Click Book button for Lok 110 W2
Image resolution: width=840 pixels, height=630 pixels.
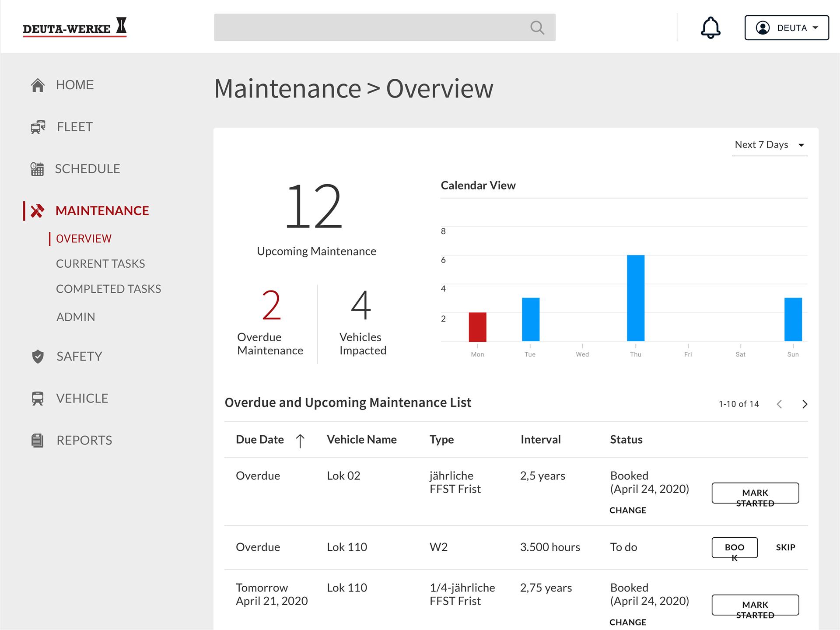pos(735,547)
